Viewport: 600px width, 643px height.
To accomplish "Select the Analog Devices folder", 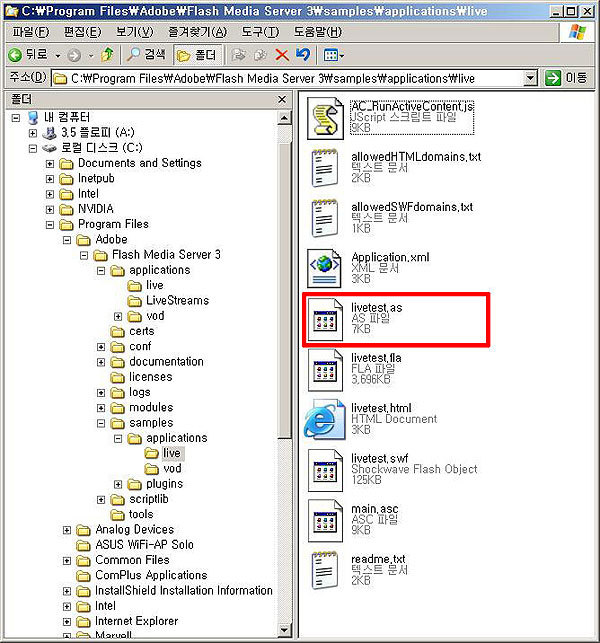I will (x=125, y=530).
